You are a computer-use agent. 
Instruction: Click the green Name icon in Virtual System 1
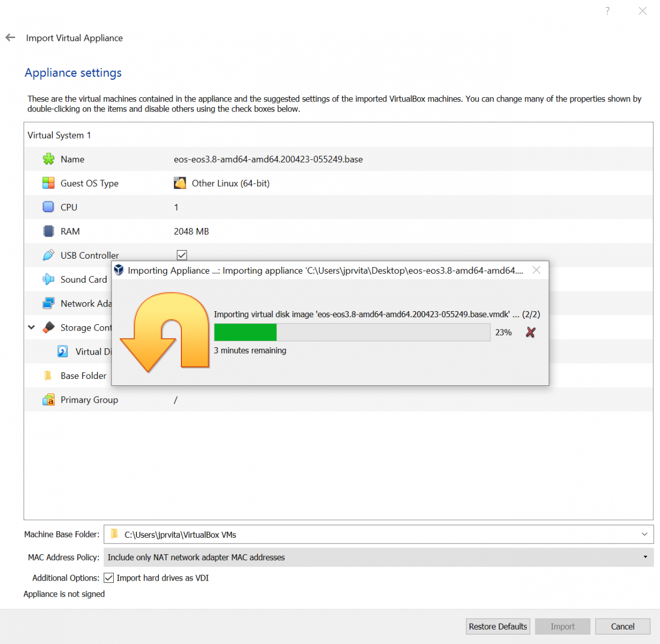48,159
